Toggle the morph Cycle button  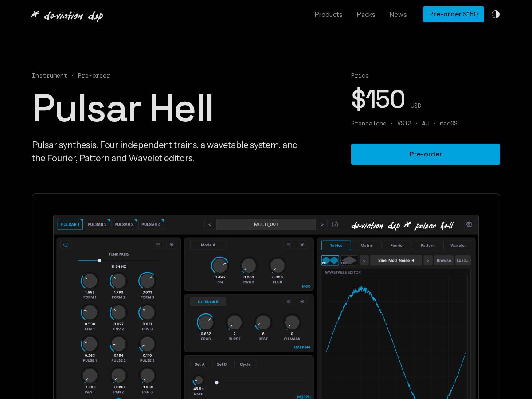click(245, 364)
